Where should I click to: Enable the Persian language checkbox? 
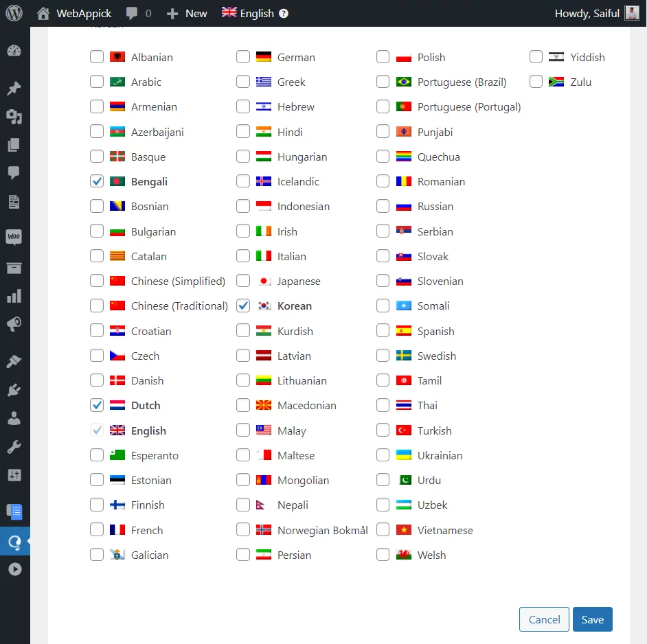coord(243,555)
